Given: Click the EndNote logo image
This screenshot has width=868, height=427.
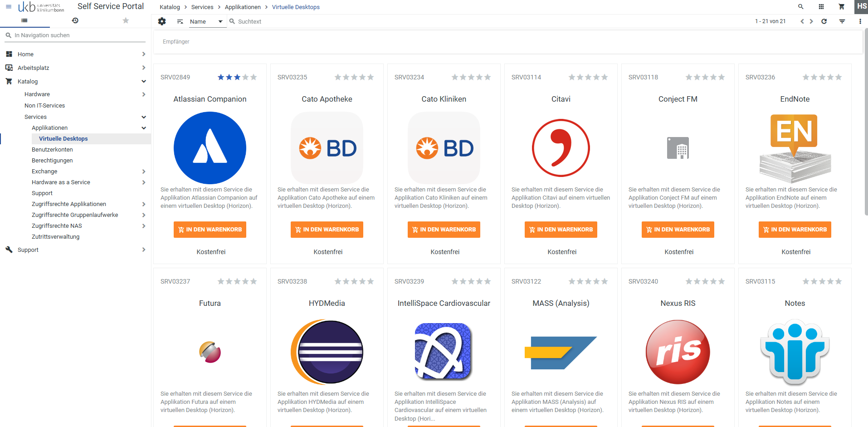Looking at the screenshot, I should tap(795, 148).
